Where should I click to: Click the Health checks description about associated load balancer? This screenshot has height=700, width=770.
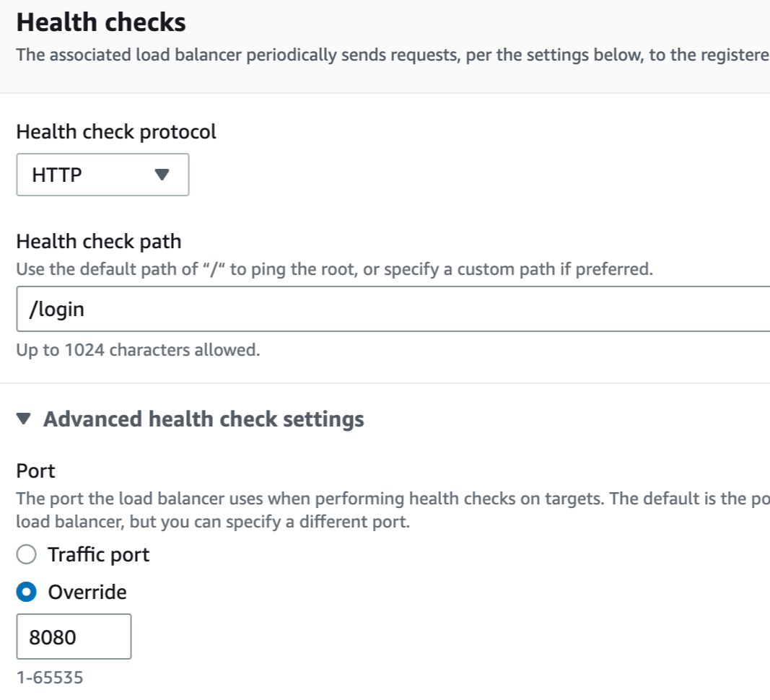pos(393,55)
